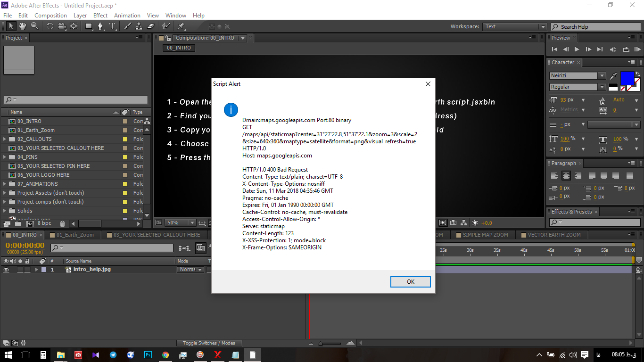This screenshot has width=644, height=362.
Task: Select the Rectangle shape tool
Action: (x=89, y=26)
